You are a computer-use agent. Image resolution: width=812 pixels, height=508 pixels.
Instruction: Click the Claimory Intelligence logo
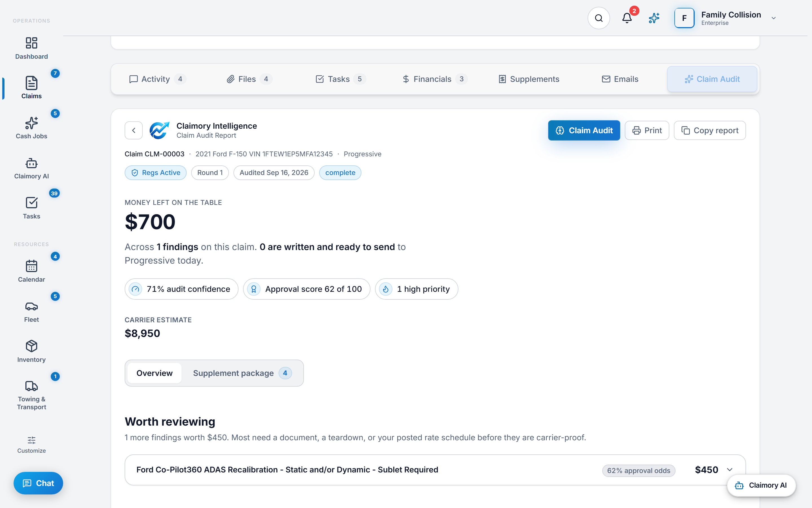click(x=159, y=130)
